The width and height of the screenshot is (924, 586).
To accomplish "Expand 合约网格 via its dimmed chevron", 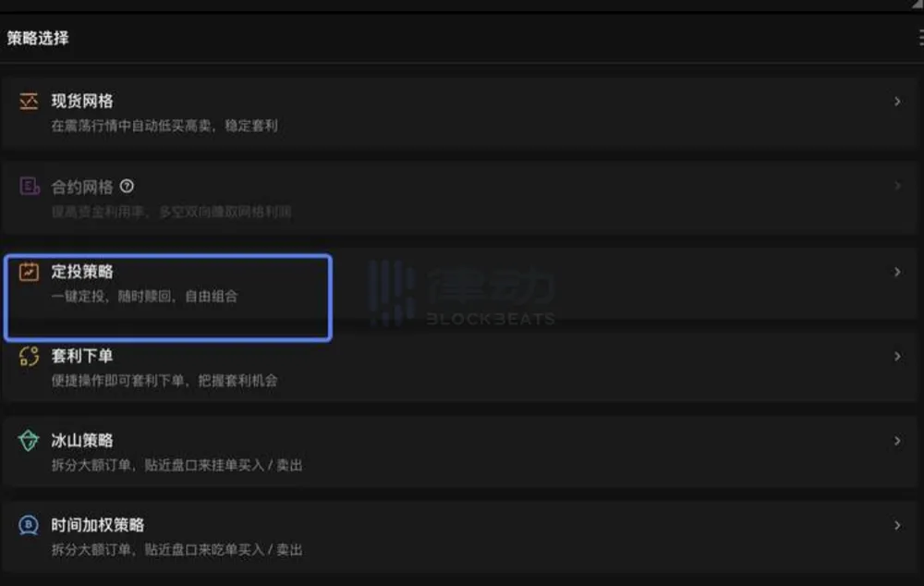I will point(897,186).
